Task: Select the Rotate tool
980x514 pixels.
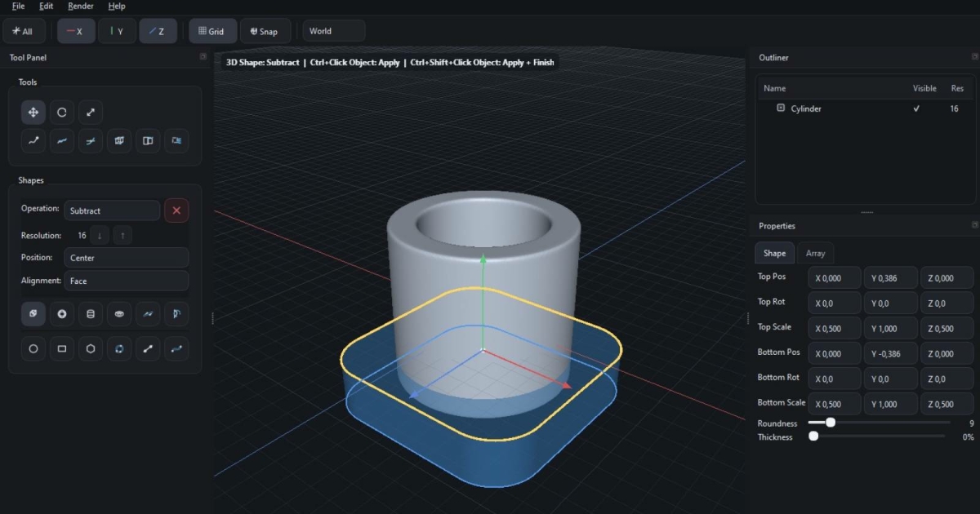Action: 61,113
